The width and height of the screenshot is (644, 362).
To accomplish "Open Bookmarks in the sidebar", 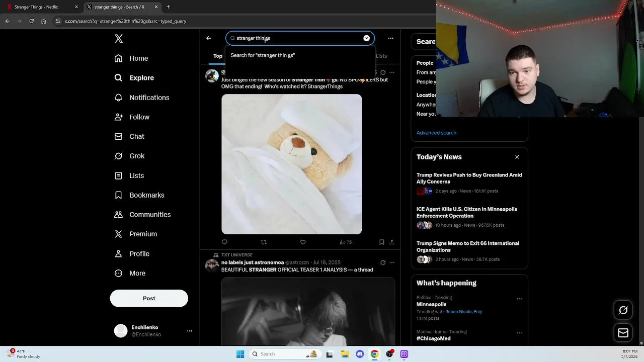I will click(x=139, y=195).
